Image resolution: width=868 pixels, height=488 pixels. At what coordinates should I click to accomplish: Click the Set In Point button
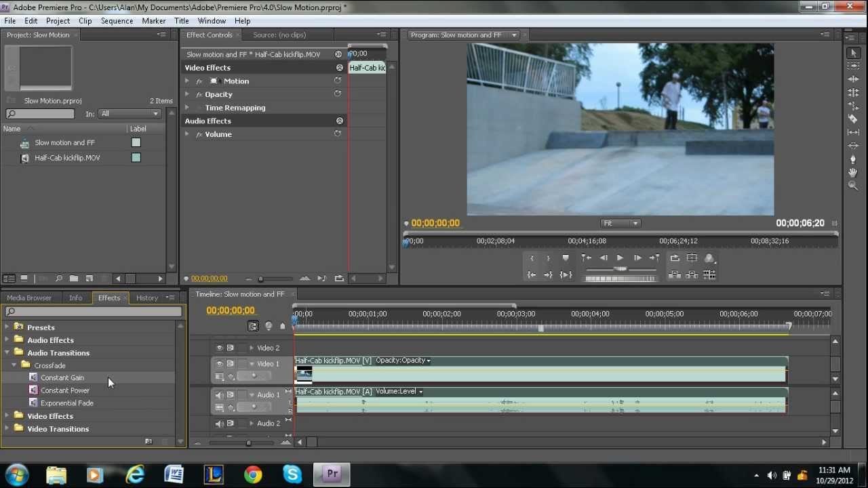pyautogui.click(x=532, y=258)
